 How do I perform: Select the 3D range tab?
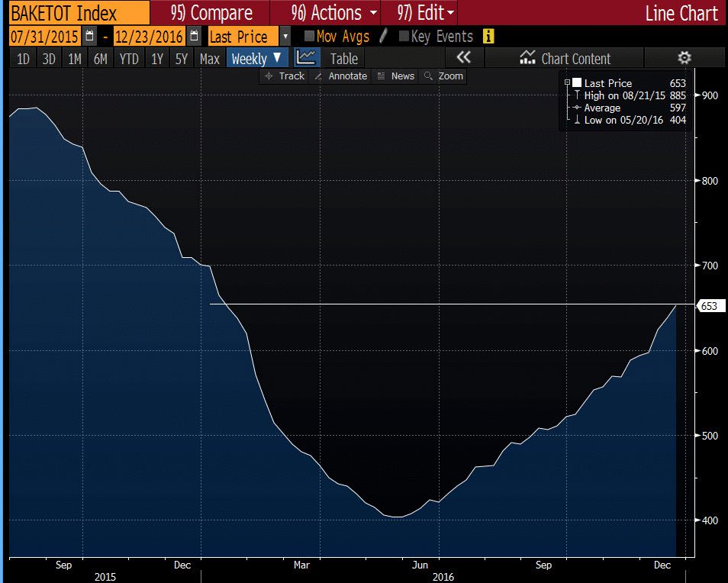(49, 59)
